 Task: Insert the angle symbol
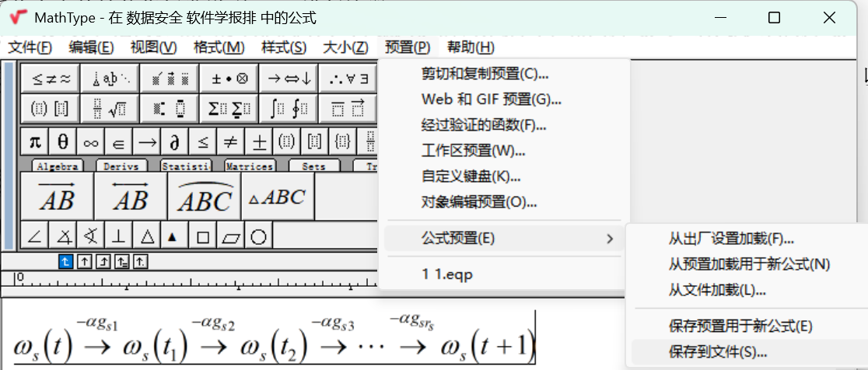[x=35, y=237]
